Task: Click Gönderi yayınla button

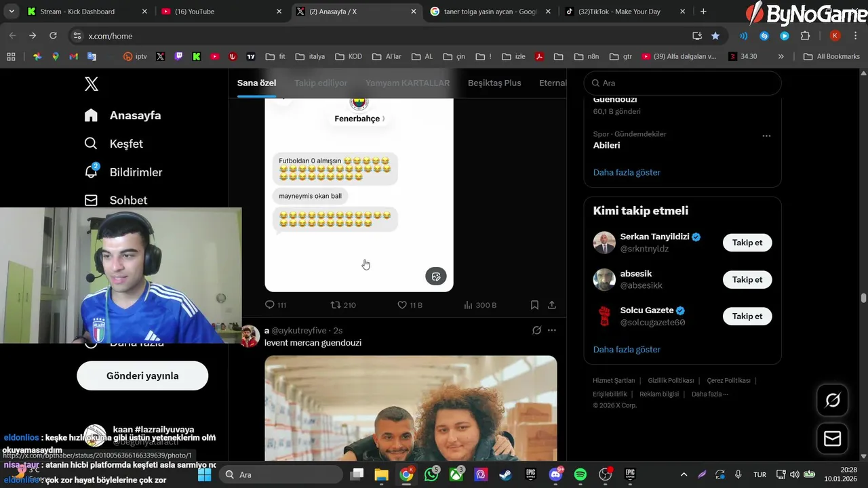Action: pyautogui.click(x=142, y=375)
